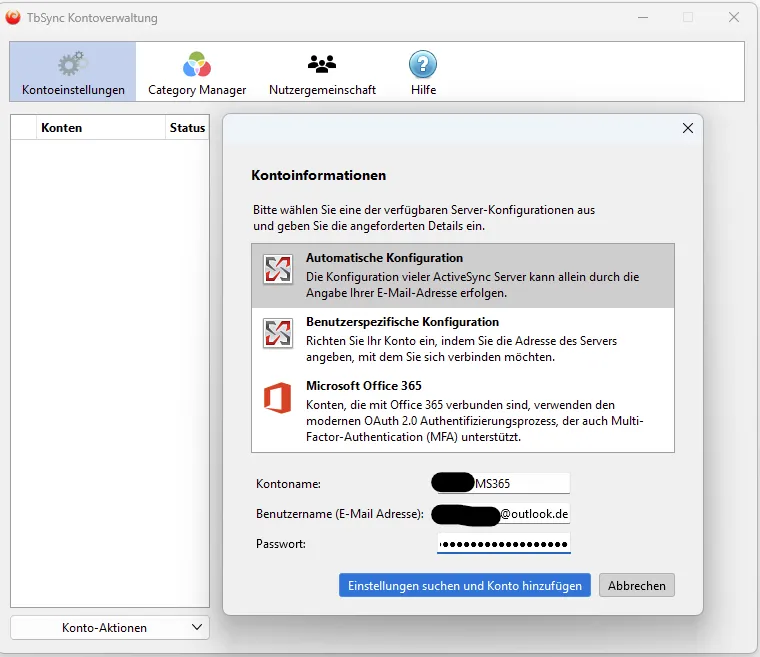Screen dimensions: 760x657
Task: Click the Konten column header
Action: [x=101, y=128]
